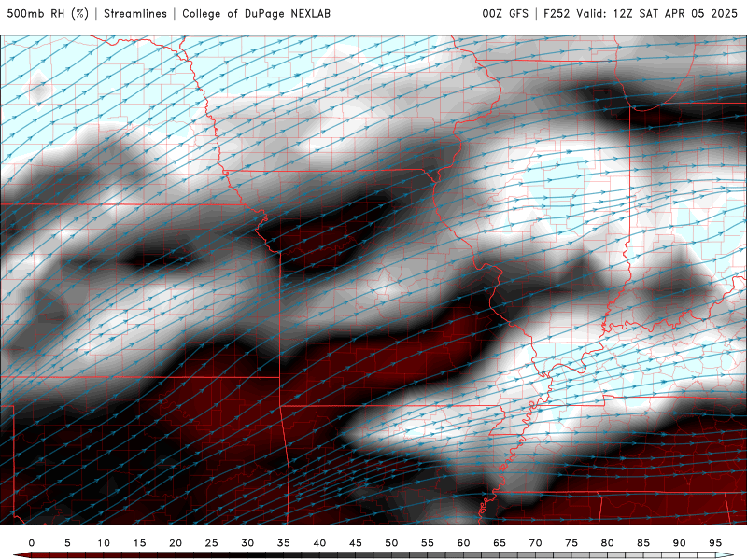This screenshot has width=747, height=560.
Task: Click the "90" value on the color scale
Action: click(680, 543)
